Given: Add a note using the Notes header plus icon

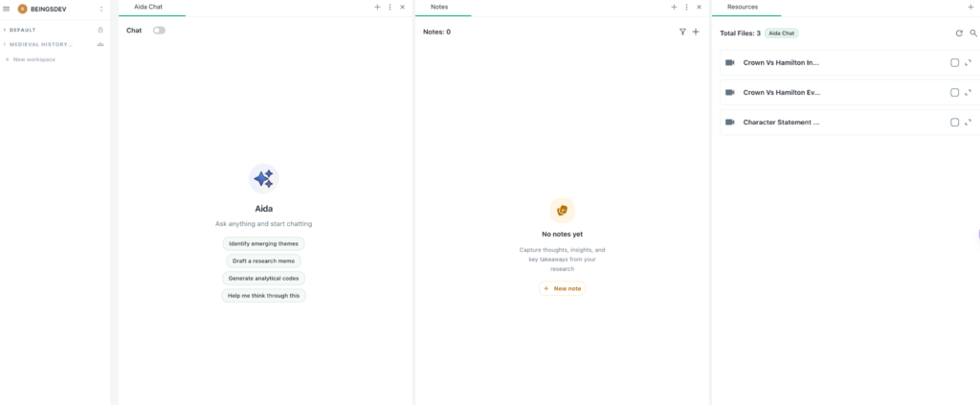Looking at the screenshot, I should click(x=696, y=32).
